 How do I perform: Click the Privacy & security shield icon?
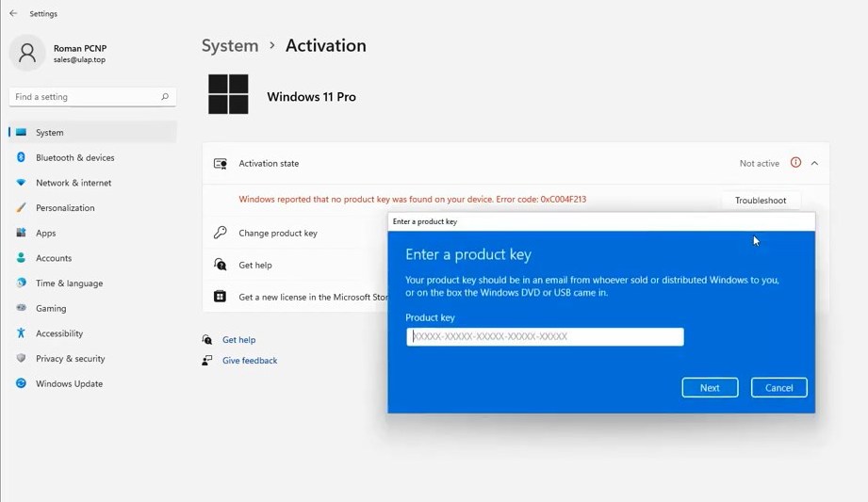21,358
